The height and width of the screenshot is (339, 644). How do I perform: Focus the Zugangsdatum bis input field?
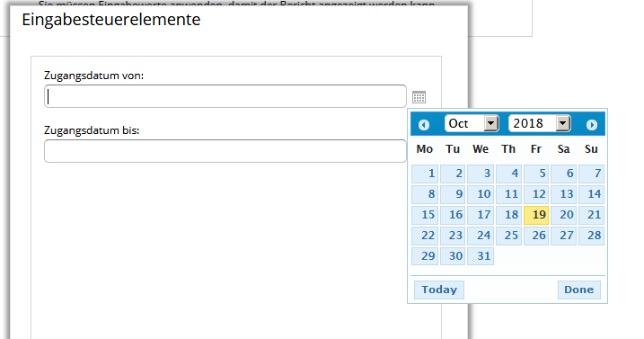coord(225,151)
